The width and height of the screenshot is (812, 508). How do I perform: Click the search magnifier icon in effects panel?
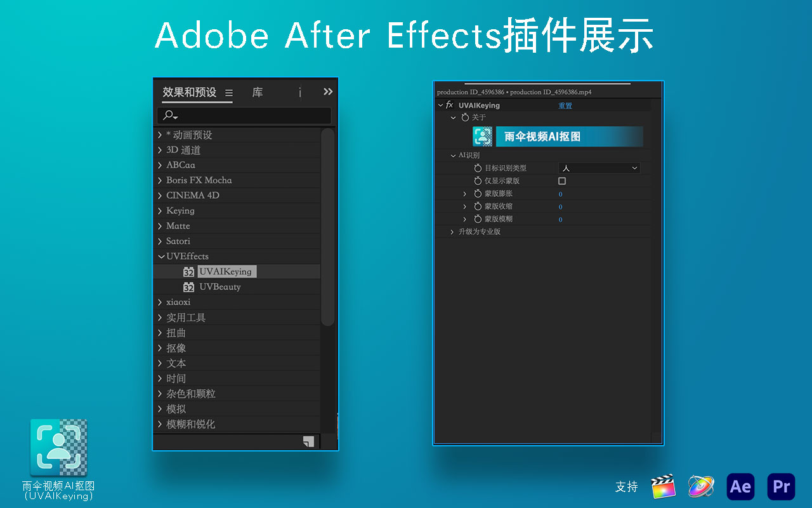click(x=170, y=116)
